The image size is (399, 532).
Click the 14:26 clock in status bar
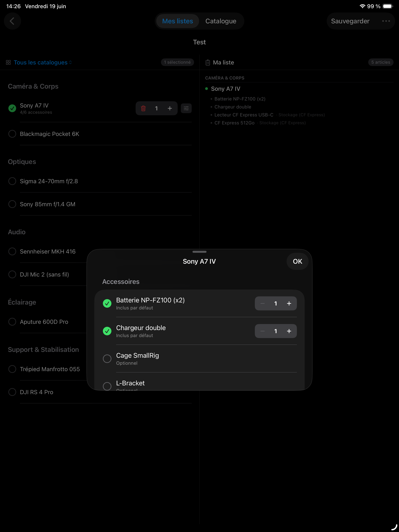tap(13, 6)
